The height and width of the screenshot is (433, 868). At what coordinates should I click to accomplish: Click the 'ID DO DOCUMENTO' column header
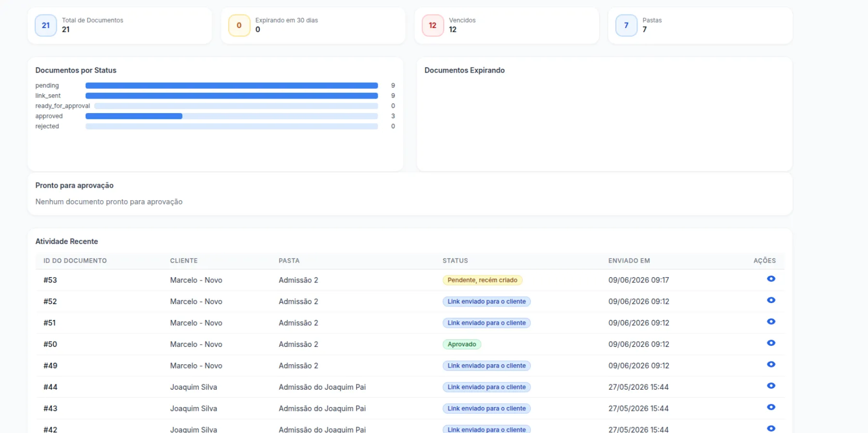tap(75, 261)
